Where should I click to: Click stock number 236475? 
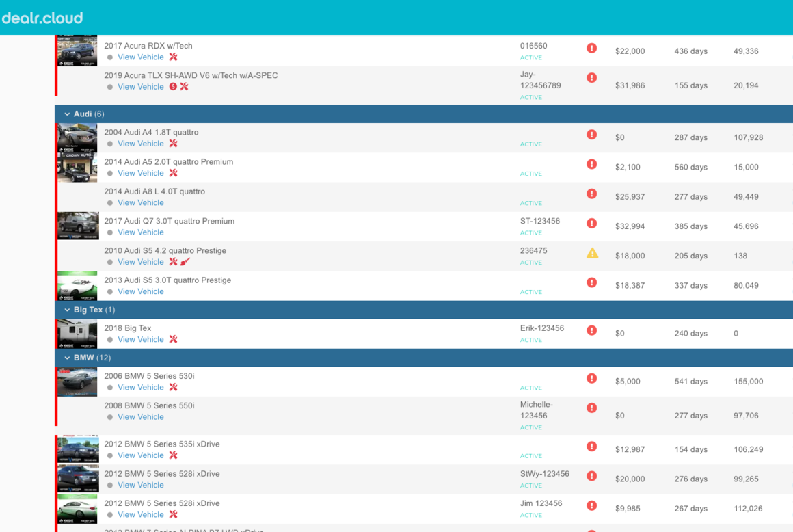[533, 251]
